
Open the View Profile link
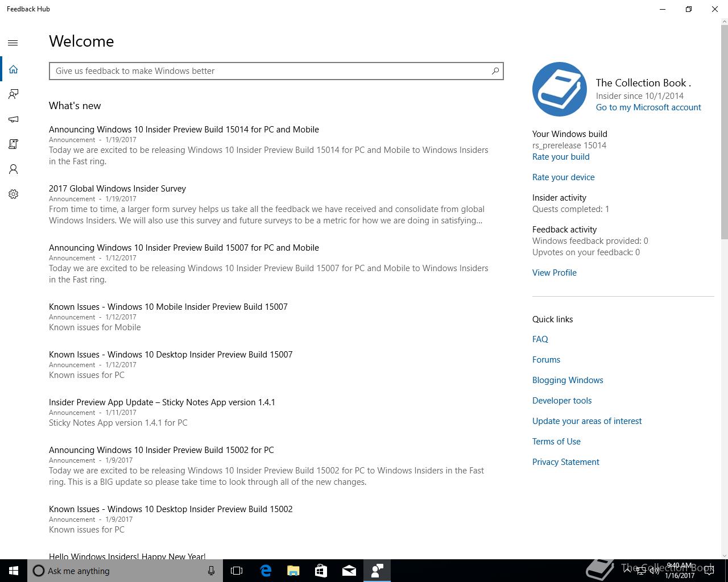pos(555,273)
